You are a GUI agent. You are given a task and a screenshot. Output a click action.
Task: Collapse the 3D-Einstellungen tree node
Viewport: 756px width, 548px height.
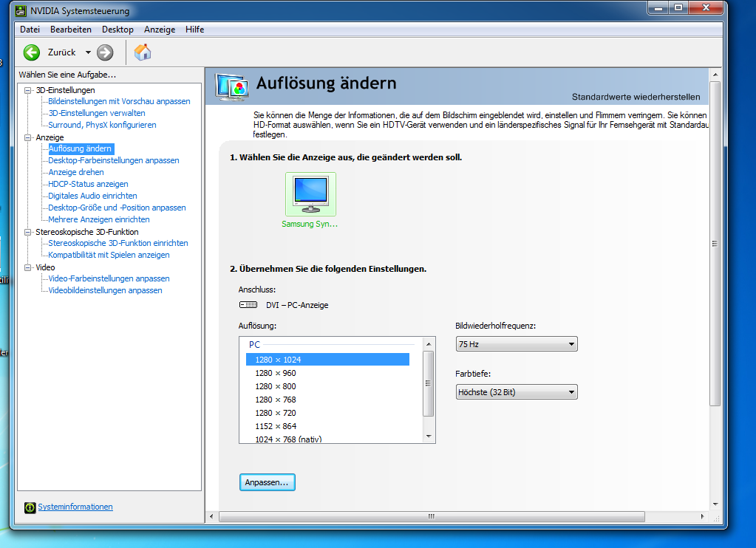click(x=27, y=90)
